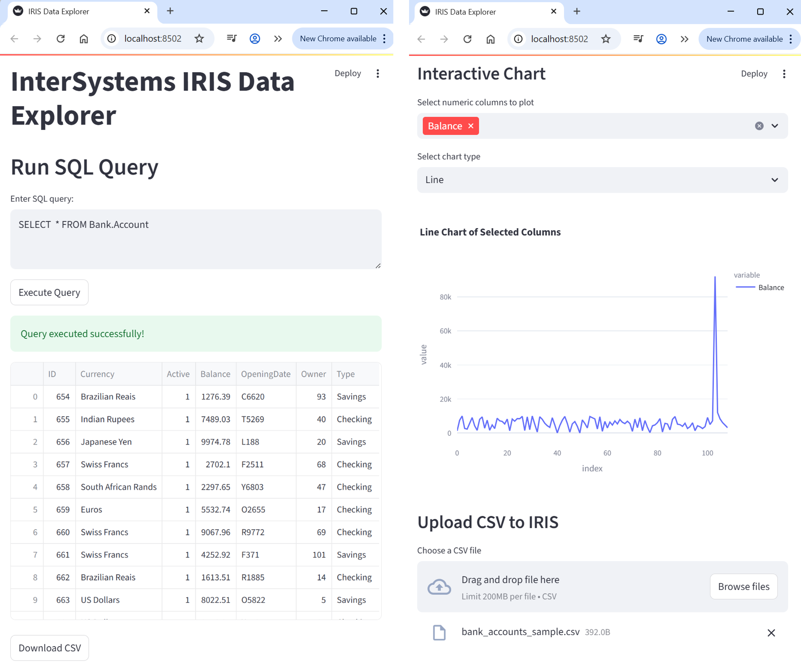Reload the page
The width and height of the screenshot is (801, 672).
tap(60, 39)
